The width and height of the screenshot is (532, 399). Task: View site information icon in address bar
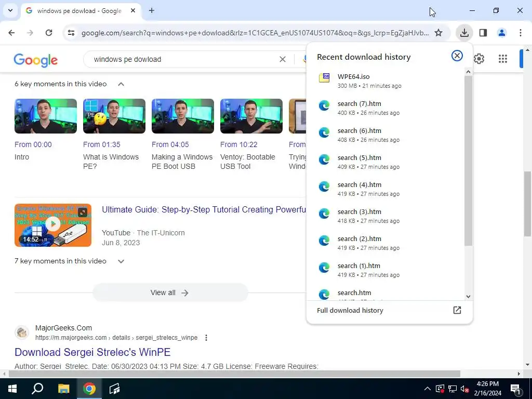(71, 33)
